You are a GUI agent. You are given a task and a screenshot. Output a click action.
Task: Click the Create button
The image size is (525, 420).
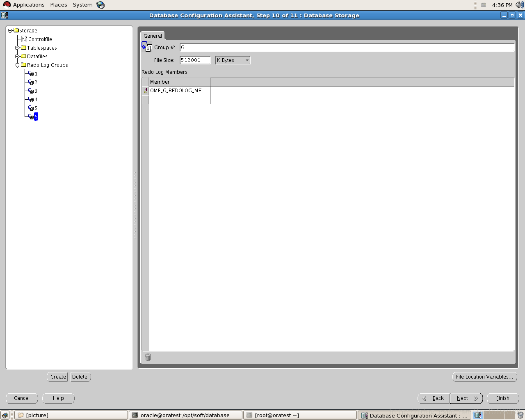(58, 377)
